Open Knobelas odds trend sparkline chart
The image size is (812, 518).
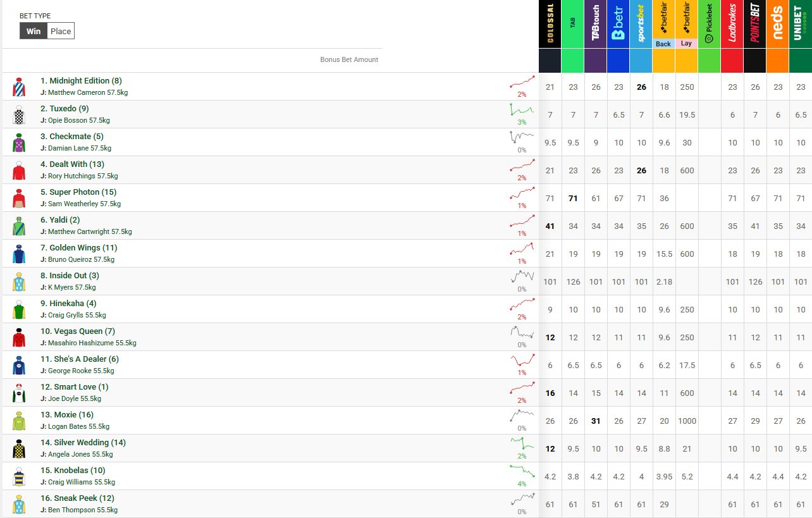tap(522, 472)
